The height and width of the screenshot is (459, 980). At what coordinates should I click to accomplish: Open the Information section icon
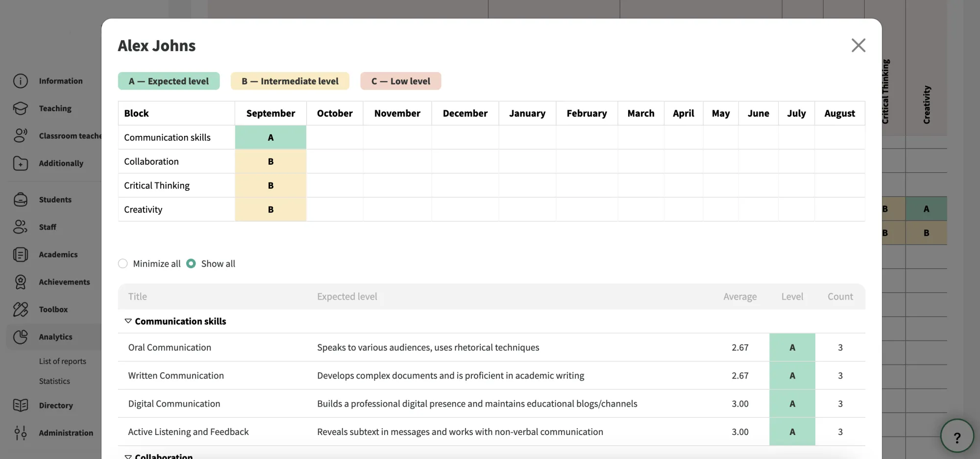21,81
